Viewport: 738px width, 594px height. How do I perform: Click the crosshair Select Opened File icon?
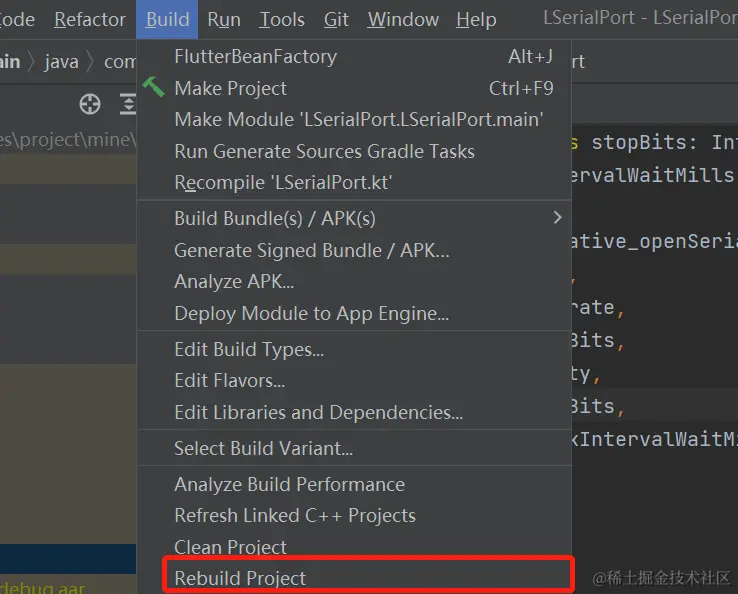[x=90, y=104]
